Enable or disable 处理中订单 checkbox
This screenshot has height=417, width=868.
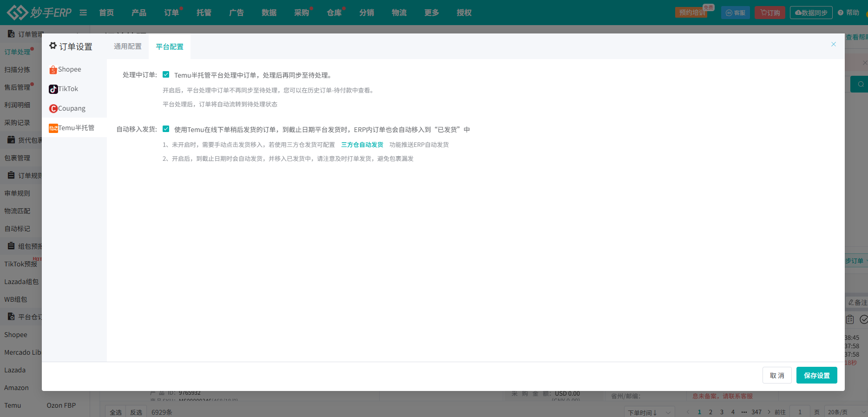pos(166,74)
